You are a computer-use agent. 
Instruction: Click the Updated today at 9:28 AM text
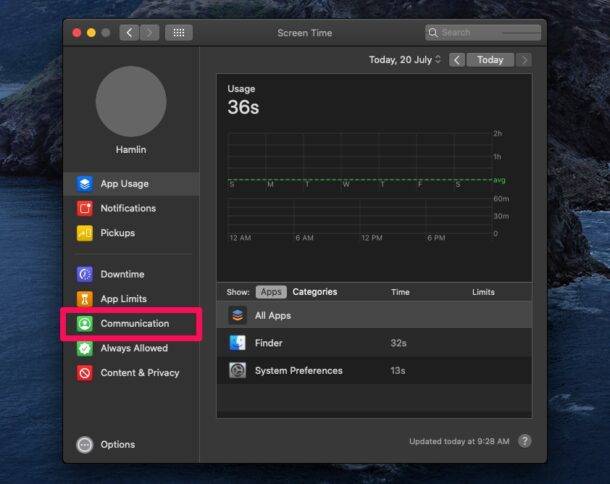[x=459, y=441]
